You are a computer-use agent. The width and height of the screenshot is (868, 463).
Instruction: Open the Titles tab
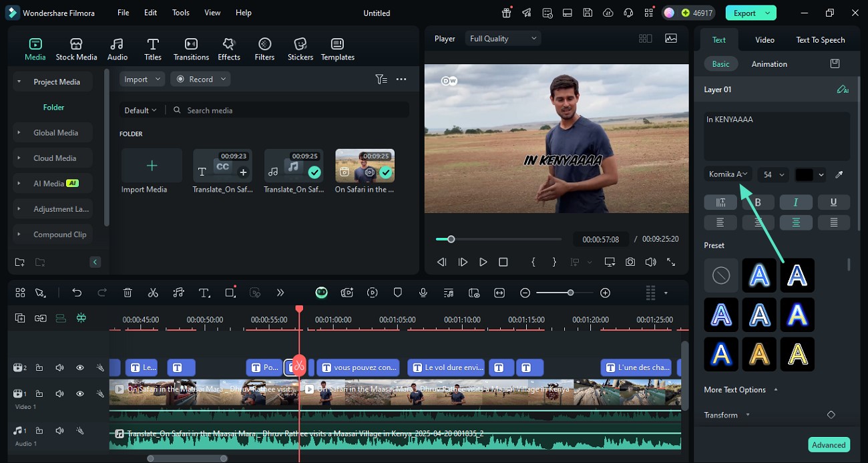[x=153, y=49]
